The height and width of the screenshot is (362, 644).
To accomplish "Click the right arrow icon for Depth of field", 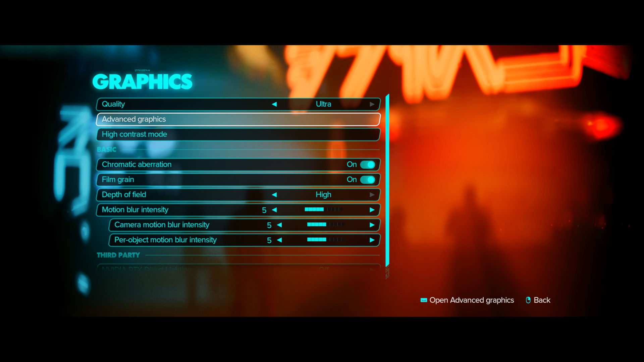I will pyautogui.click(x=372, y=194).
